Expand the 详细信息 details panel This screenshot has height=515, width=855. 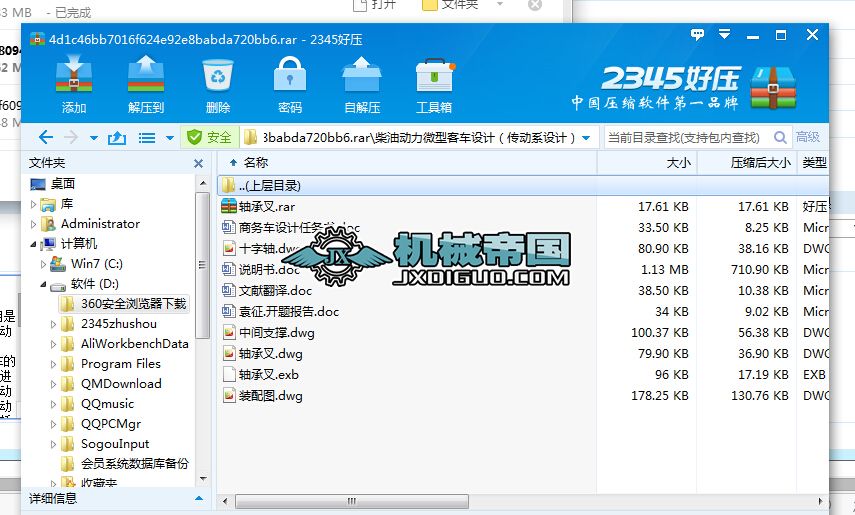tap(199, 498)
